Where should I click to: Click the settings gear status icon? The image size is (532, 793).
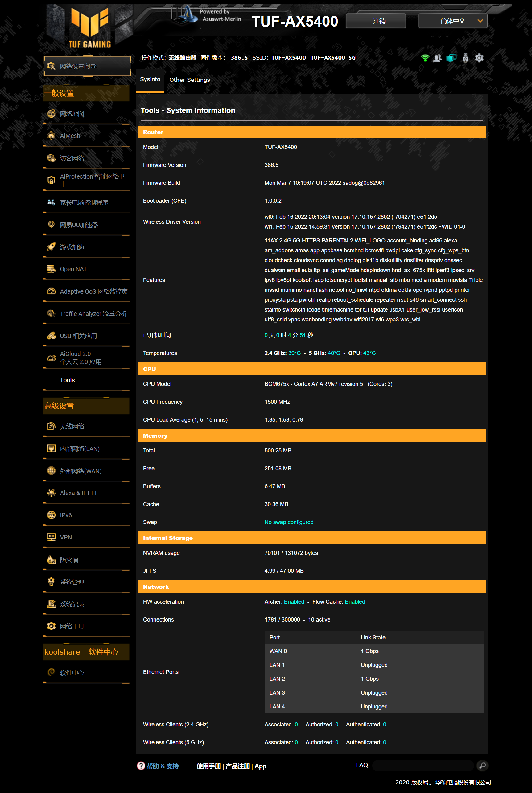coord(479,58)
